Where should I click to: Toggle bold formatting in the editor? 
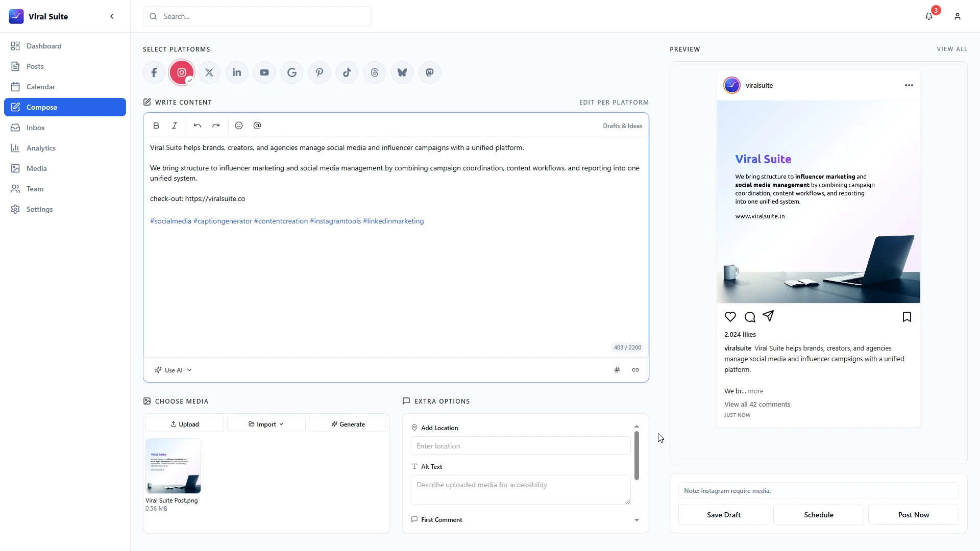(156, 126)
